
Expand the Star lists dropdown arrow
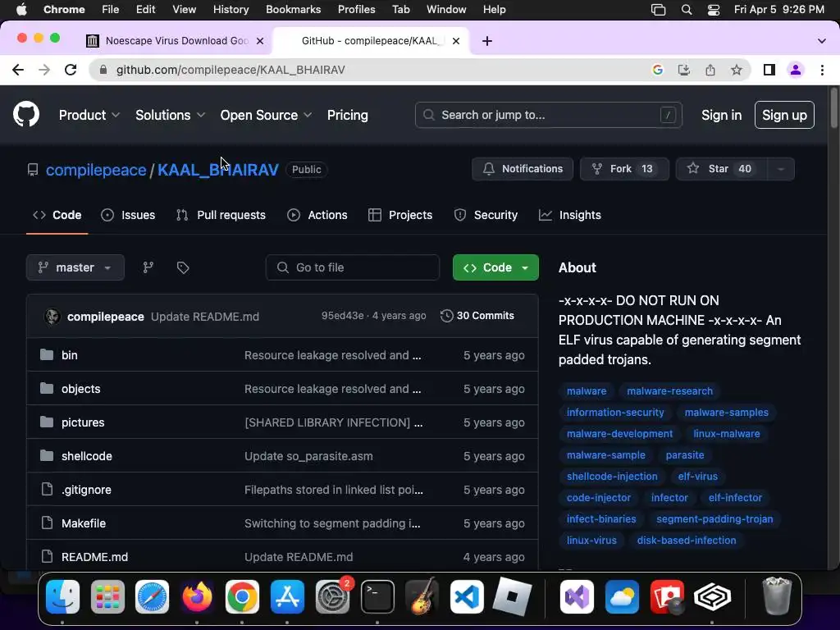pos(781,169)
